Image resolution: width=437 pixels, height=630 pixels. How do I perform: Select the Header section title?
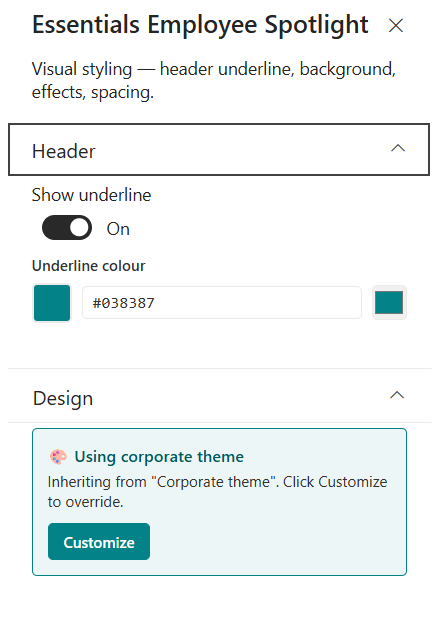[63, 151]
